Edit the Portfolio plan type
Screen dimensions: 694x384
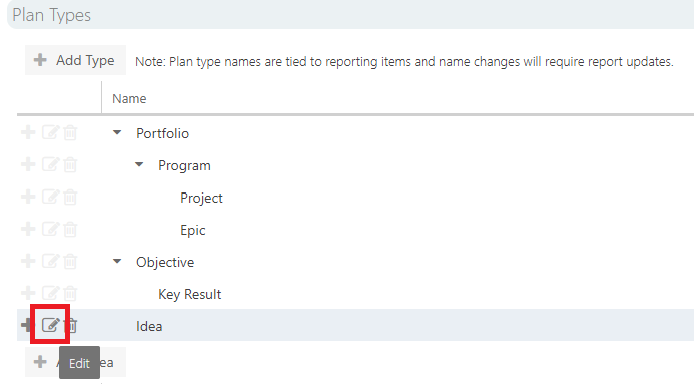[50, 132]
